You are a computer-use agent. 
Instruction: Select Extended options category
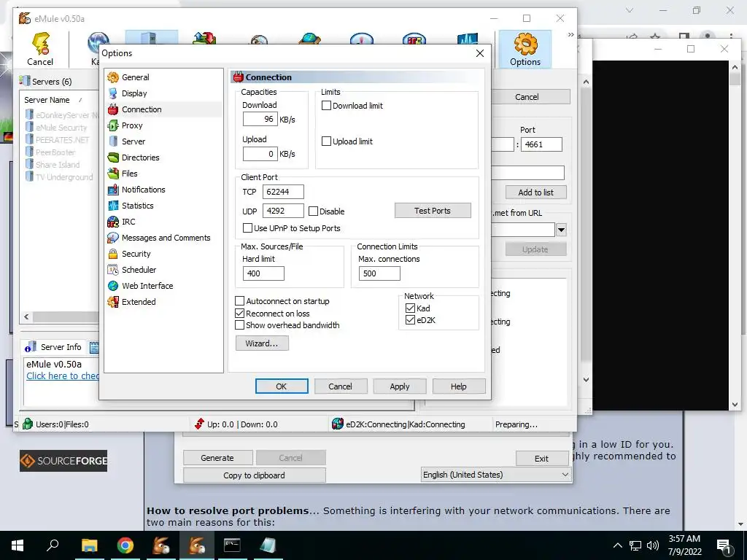(x=139, y=302)
